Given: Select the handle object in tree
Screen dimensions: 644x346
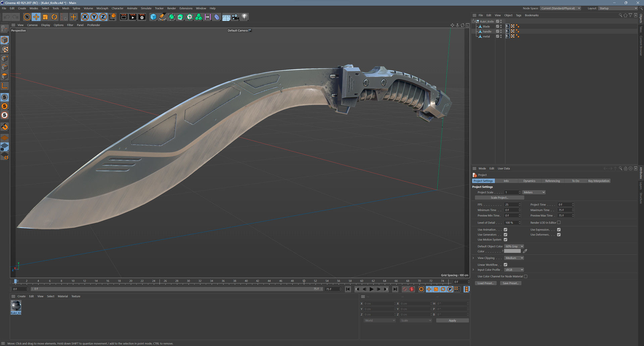Looking at the screenshot, I should point(487,31).
